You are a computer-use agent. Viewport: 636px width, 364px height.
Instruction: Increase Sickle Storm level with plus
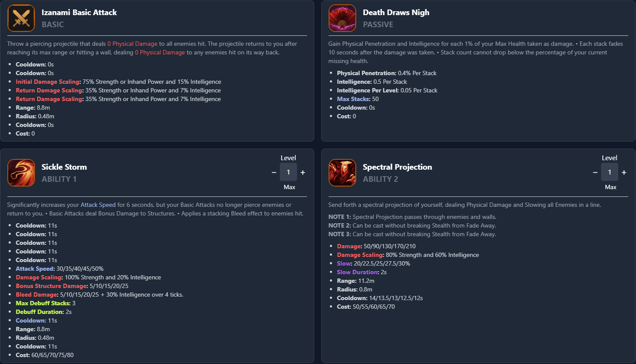tap(303, 172)
